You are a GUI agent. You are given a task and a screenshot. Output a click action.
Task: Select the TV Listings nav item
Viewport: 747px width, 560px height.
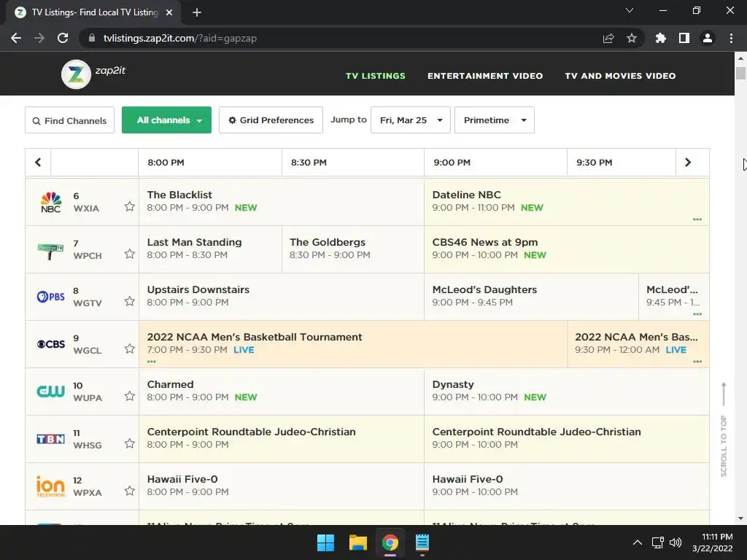coord(376,76)
